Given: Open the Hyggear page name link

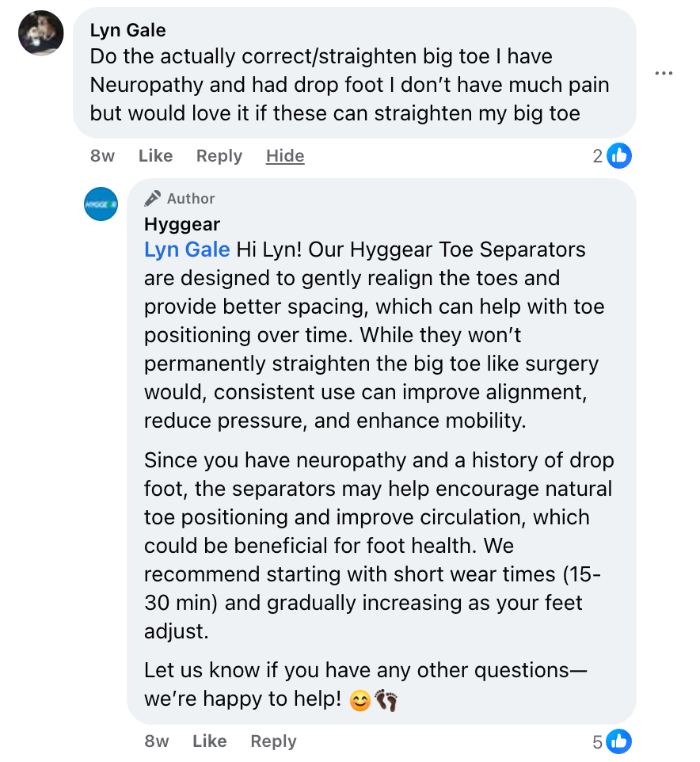Looking at the screenshot, I should click(182, 224).
